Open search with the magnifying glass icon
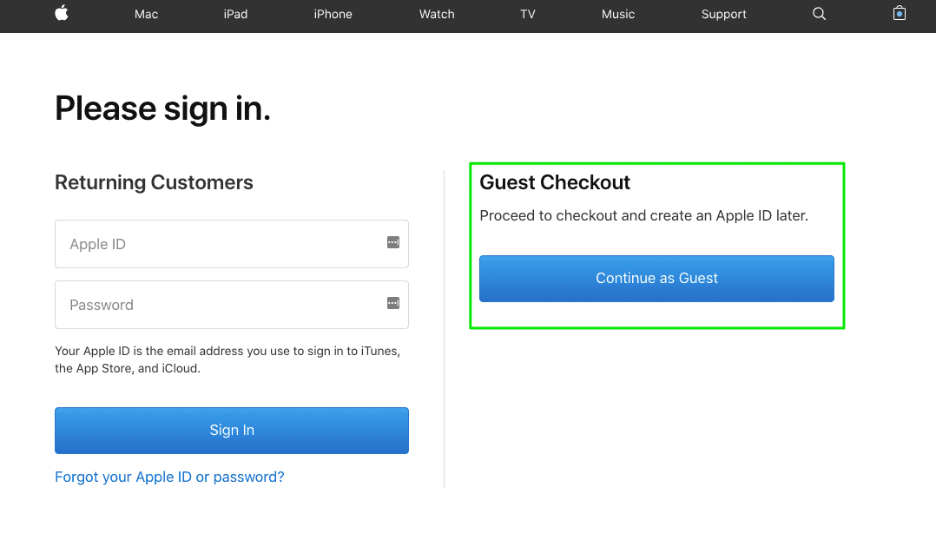Image resolution: width=936 pixels, height=560 pixels. 819,14
